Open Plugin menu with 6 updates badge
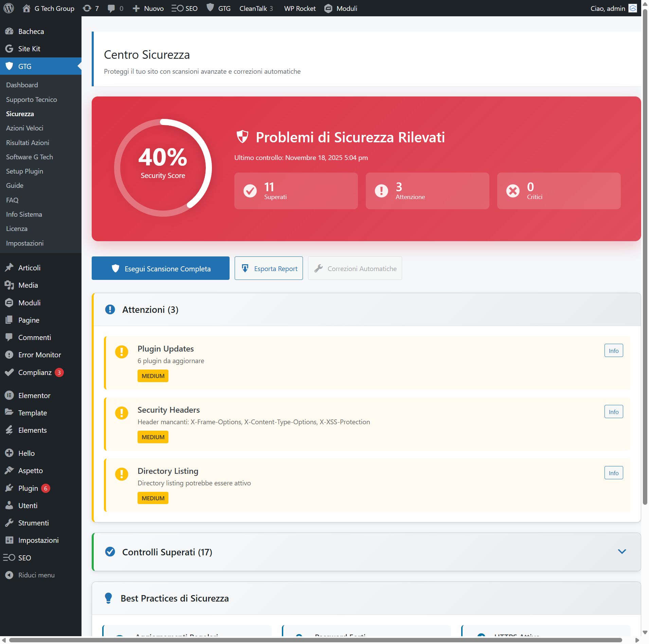The width and height of the screenshot is (649, 644). pos(28,488)
